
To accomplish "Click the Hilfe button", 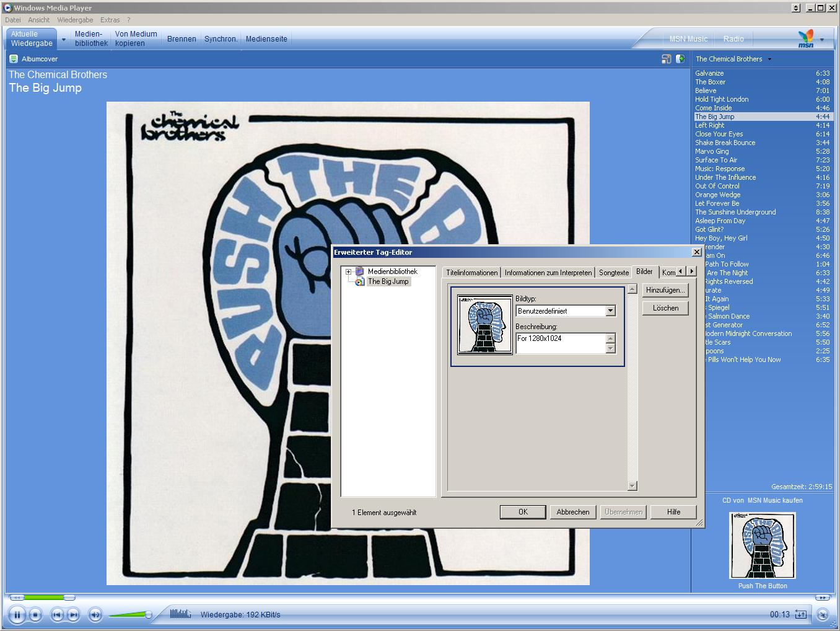I will (x=673, y=512).
